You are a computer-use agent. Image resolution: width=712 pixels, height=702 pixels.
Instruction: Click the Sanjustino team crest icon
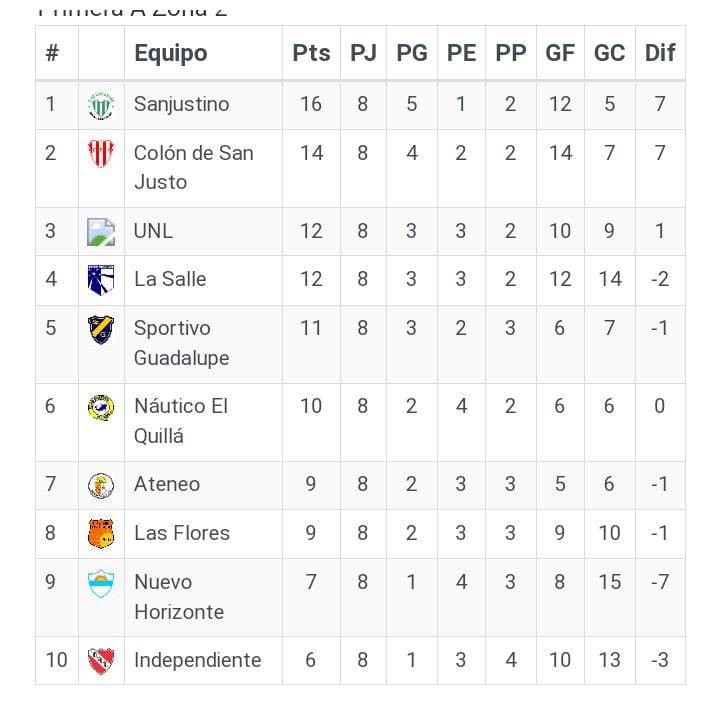coord(101,105)
